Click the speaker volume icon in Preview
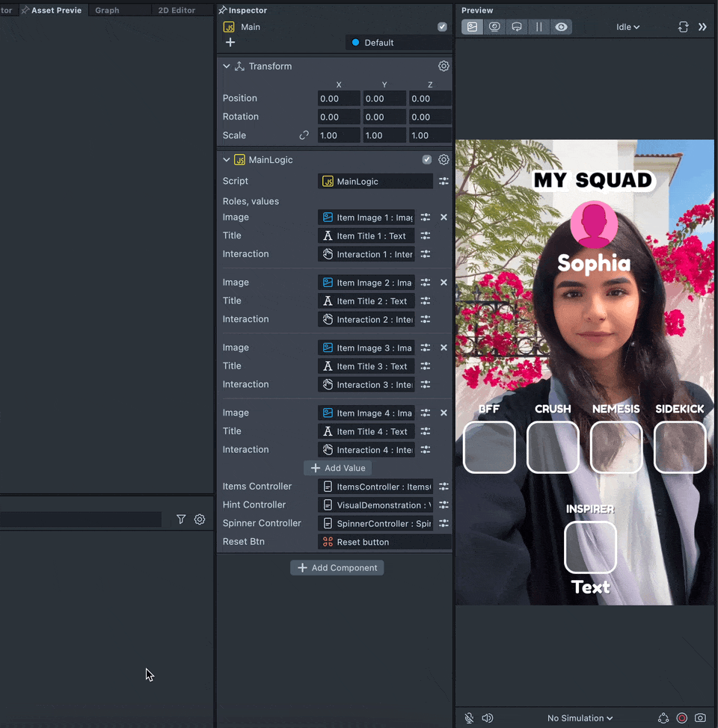The width and height of the screenshot is (718, 728). click(488, 718)
